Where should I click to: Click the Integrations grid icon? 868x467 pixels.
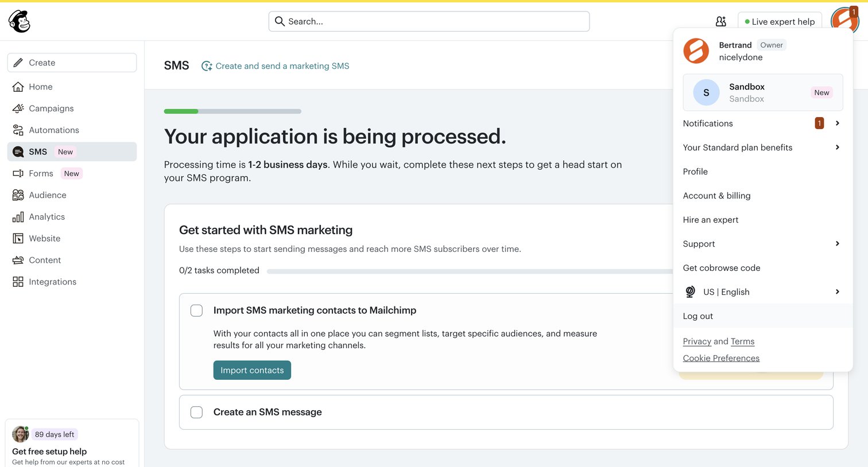click(x=18, y=282)
